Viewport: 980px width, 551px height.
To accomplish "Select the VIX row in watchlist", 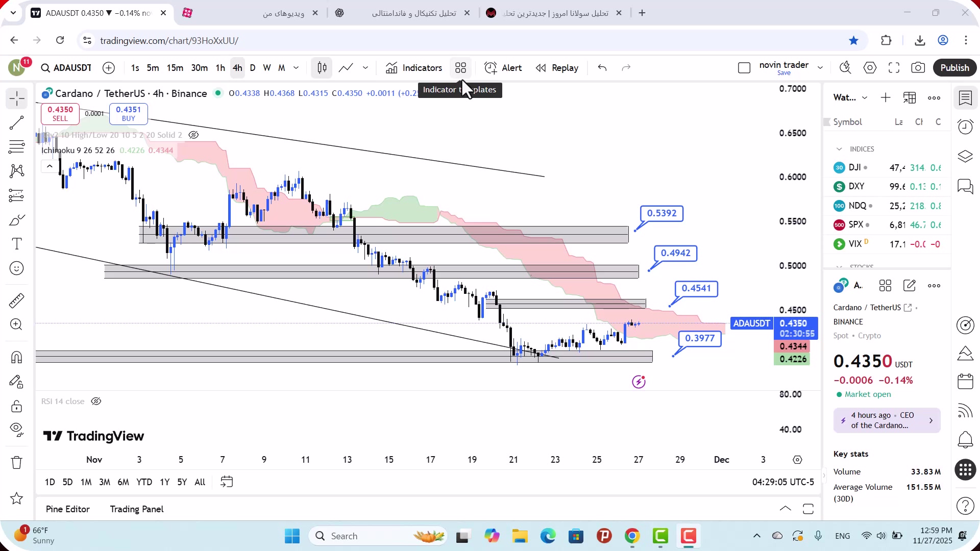I will [x=887, y=244].
